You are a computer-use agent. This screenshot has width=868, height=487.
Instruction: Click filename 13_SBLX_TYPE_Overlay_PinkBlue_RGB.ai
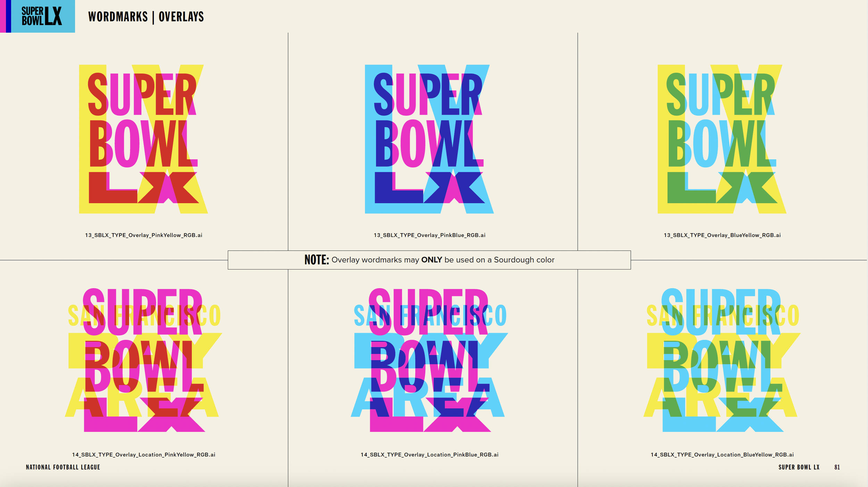coord(429,235)
